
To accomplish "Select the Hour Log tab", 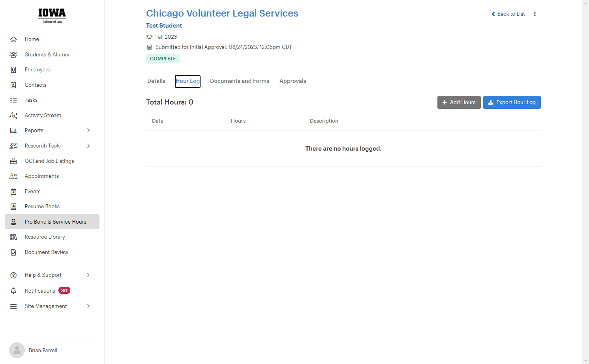I will [188, 81].
